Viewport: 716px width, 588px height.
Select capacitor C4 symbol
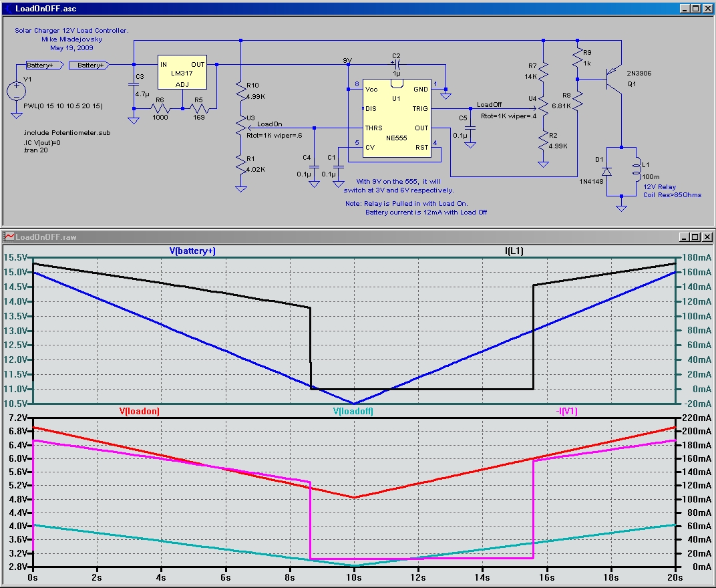tap(314, 167)
